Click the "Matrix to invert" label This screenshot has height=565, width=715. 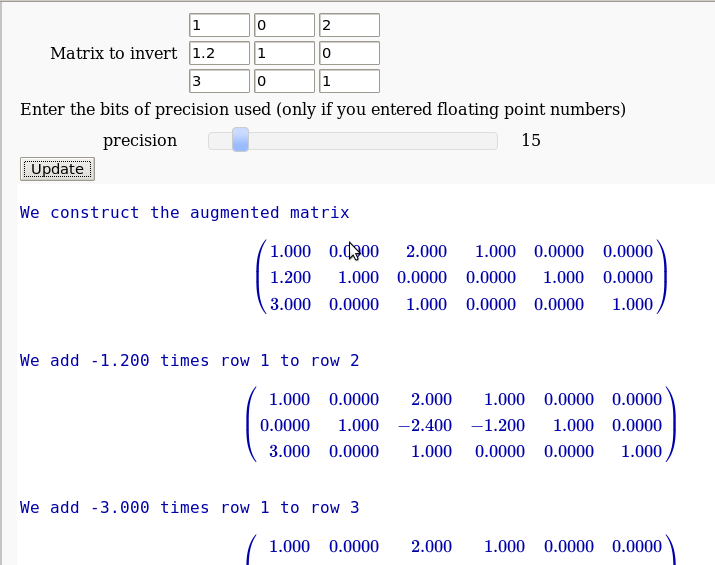pyautogui.click(x=114, y=54)
